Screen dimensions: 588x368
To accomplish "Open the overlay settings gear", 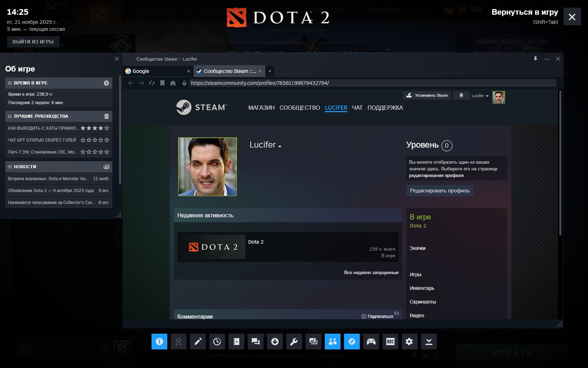I will coord(409,342).
